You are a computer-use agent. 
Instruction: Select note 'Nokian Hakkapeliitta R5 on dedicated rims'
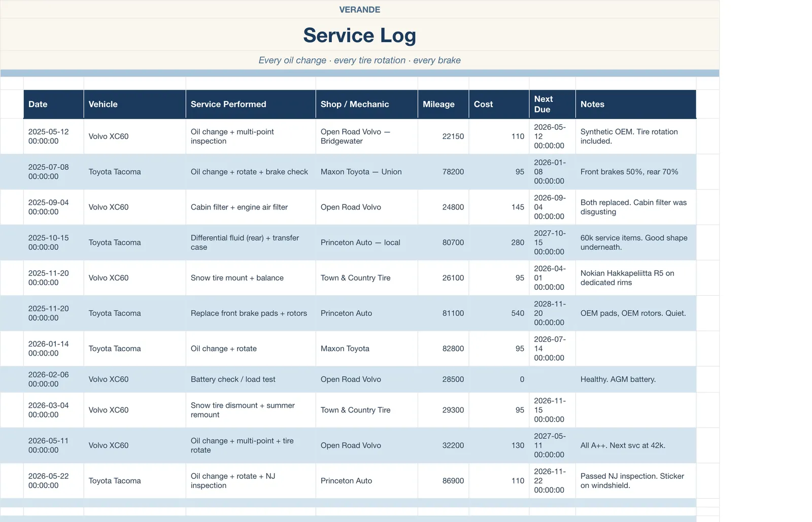(636, 278)
